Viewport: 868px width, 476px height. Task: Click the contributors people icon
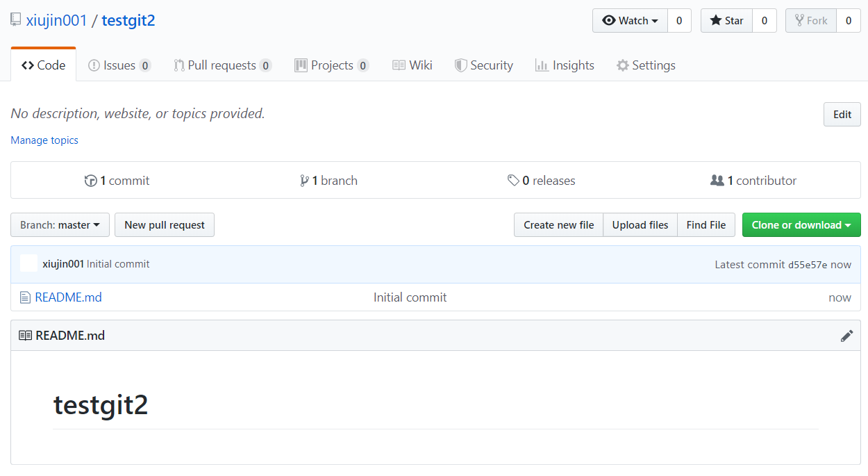point(717,181)
